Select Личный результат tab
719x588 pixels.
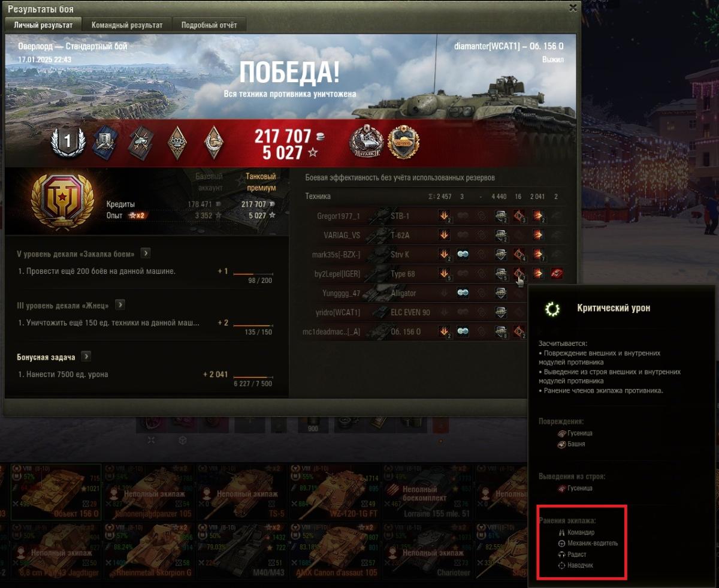(43, 25)
